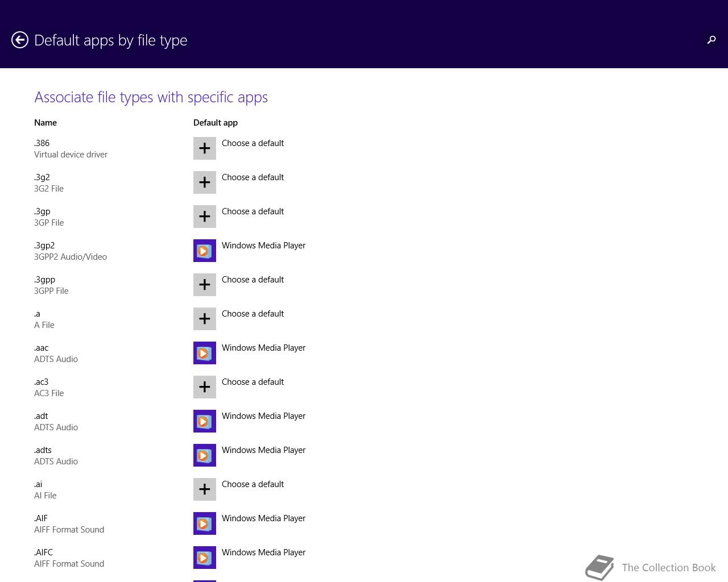Click the plus icon for .3gpp

tap(205, 285)
